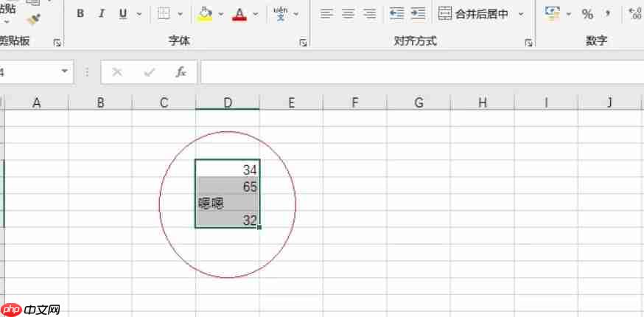This screenshot has height=317, width=644.
Task: Select column H header
Action: click(x=482, y=102)
